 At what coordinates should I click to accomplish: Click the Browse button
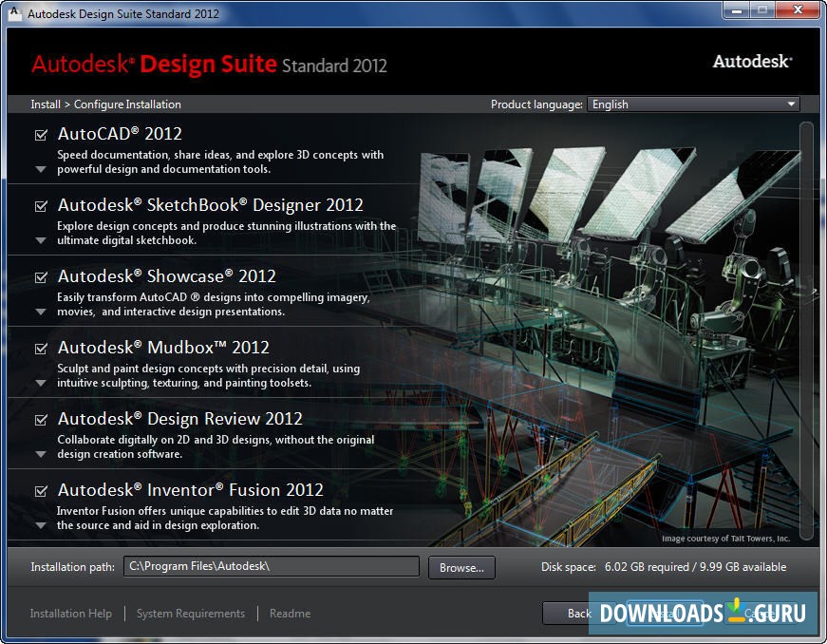(461, 567)
